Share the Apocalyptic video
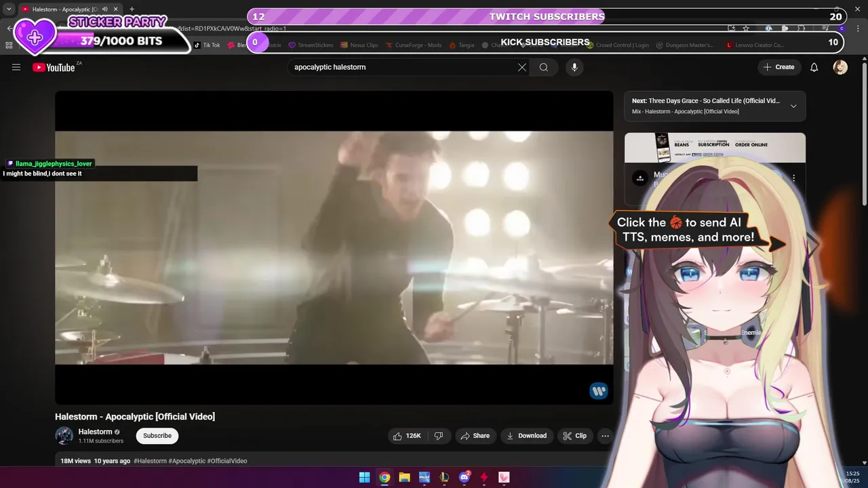 coord(475,436)
